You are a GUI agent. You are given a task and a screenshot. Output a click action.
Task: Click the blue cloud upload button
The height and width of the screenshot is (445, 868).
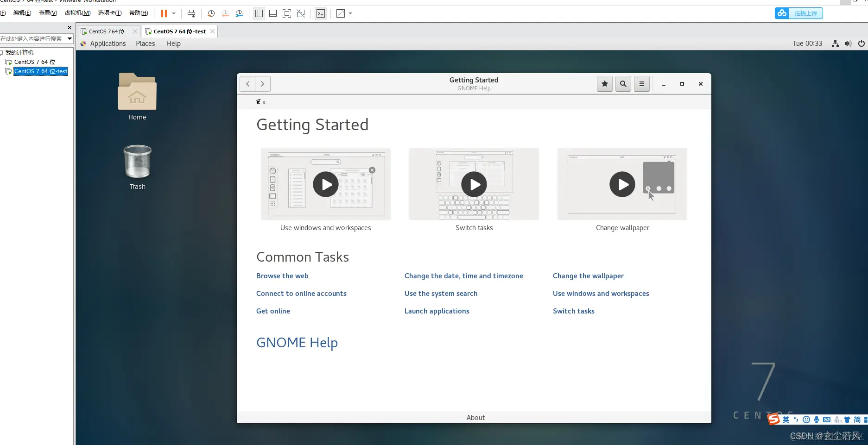(x=798, y=13)
